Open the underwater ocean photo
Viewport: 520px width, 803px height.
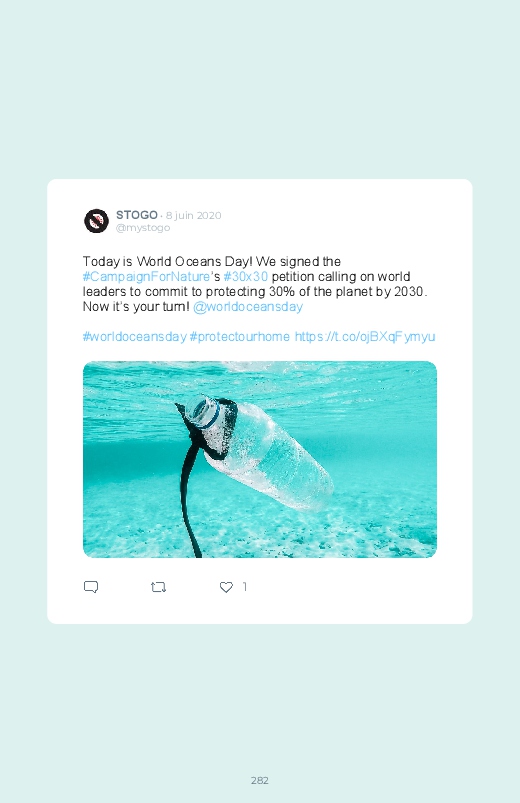260,459
